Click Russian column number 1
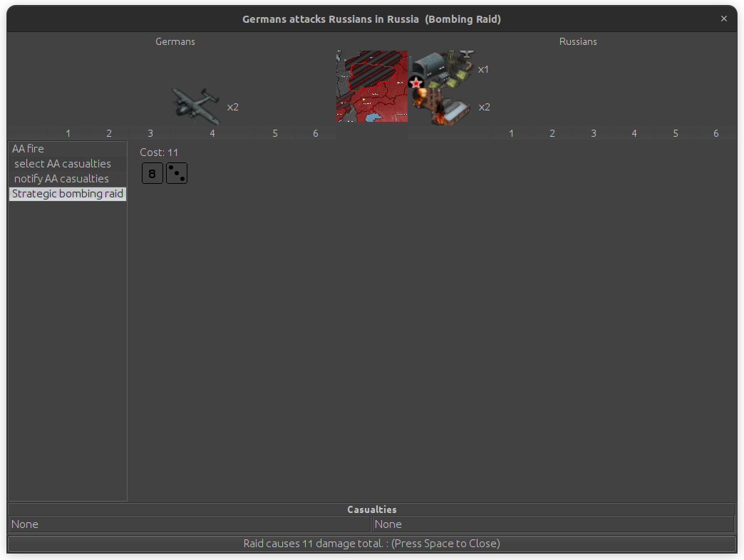The width and height of the screenshot is (744, 560). (x=512, y=134)
